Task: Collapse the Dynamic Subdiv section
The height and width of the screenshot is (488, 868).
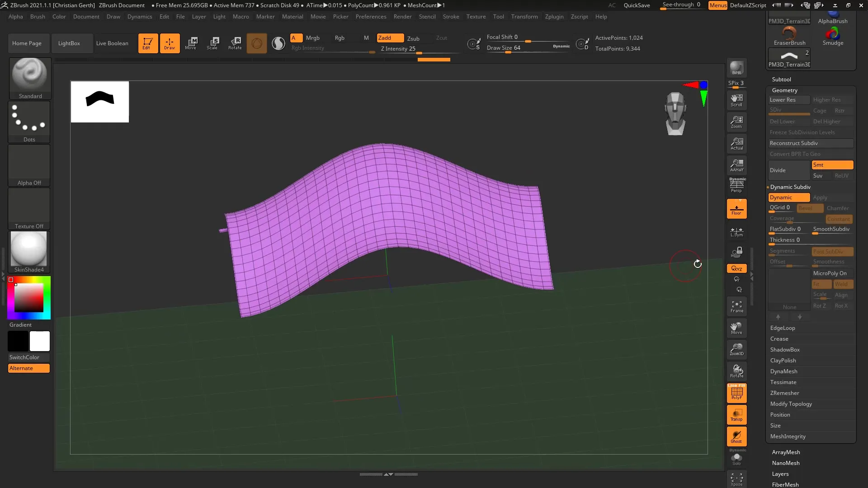Action: click(790, 187)
